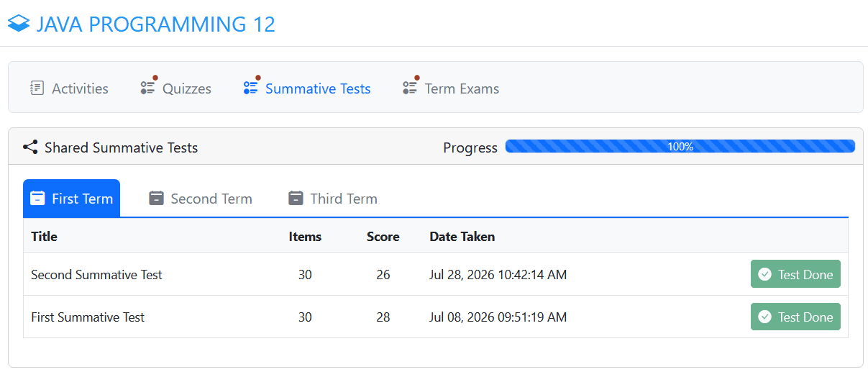Click the calendar icon on Third Term tab
The height and width of the screenshot is (372, 868).
[x=296, y=198]
